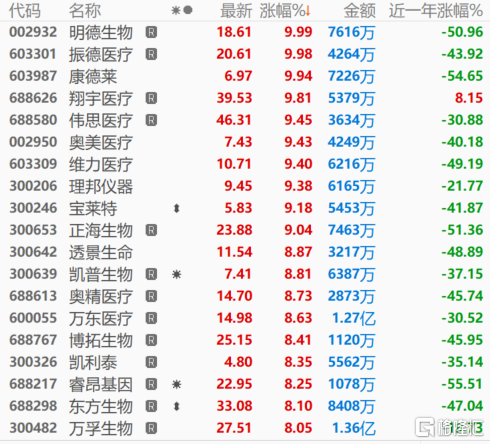Sort by 涨幅% column with down arrow
490x444 pixels.
click(x=285, y=11)
